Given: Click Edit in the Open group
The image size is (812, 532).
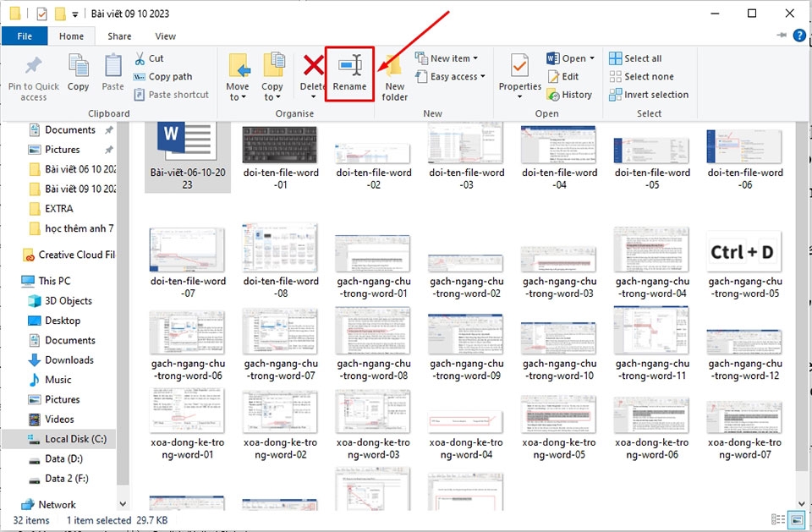Looking at the screenshot, I should (x=563, y=77).
